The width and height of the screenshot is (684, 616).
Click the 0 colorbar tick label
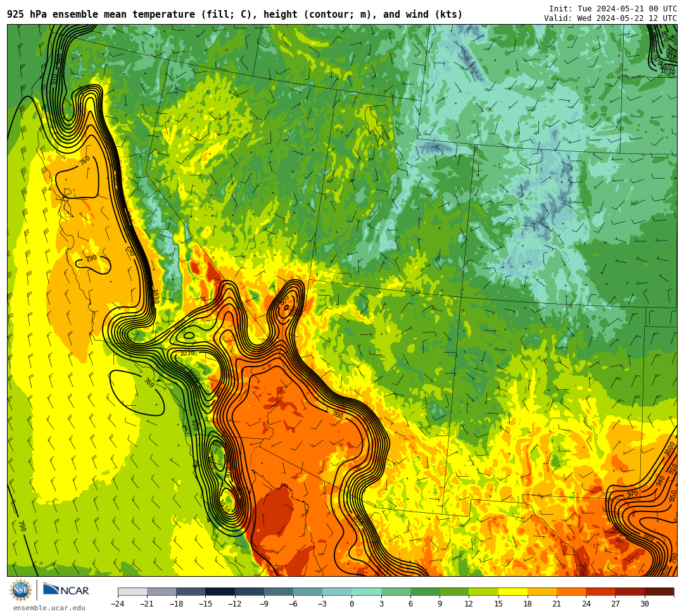click(x=351, y=604)
